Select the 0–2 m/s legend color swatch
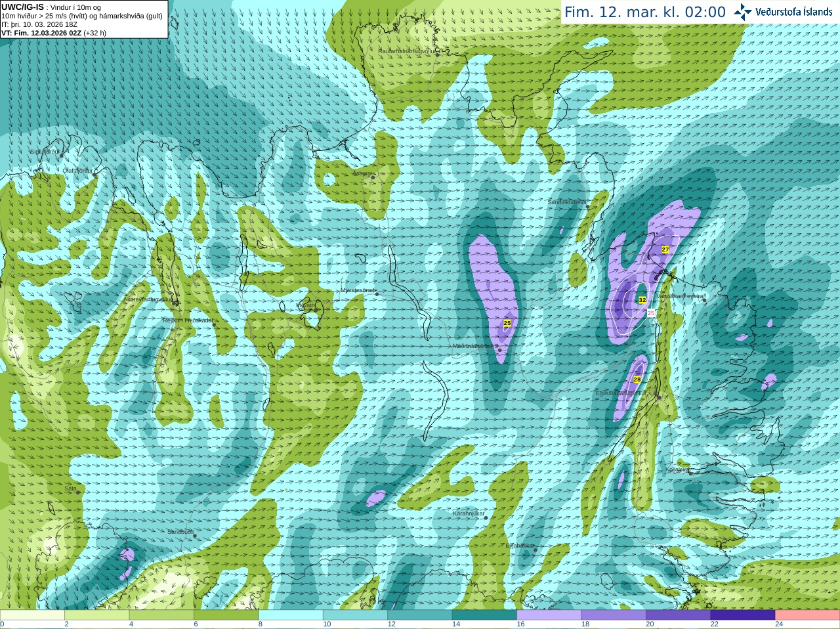 tap(32, 615)
